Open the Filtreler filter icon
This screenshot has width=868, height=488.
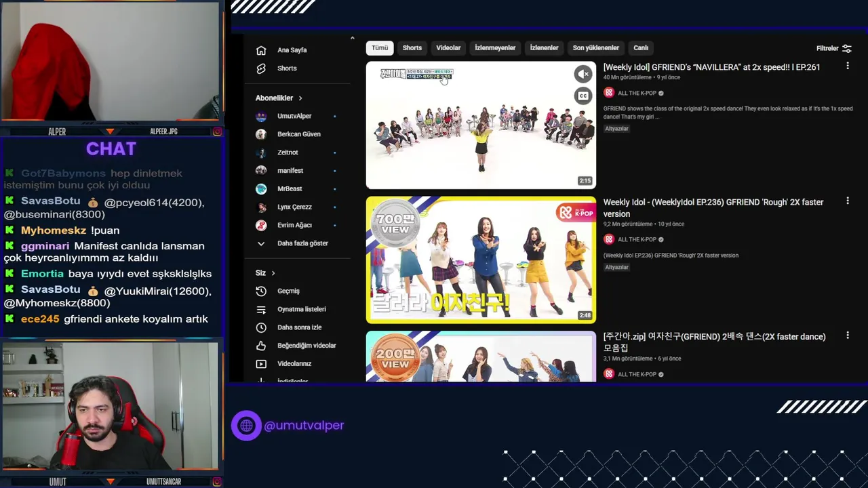coord(847,49)
